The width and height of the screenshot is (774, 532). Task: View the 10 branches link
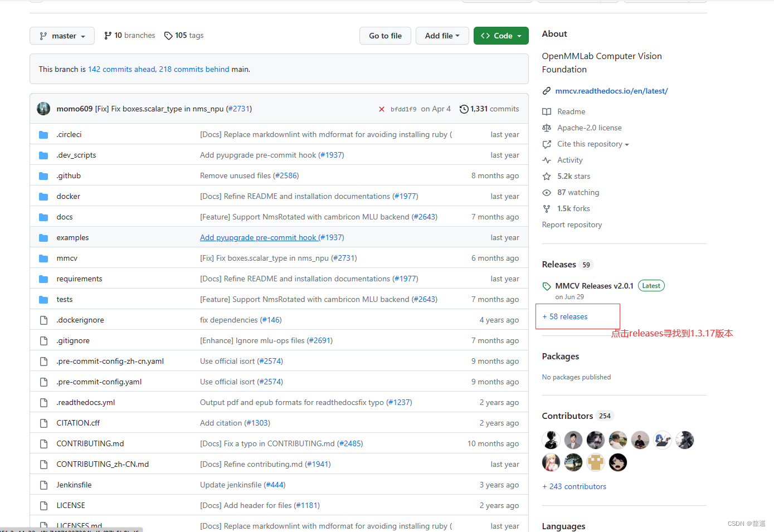pyautogui.click(x=129, y=36)
